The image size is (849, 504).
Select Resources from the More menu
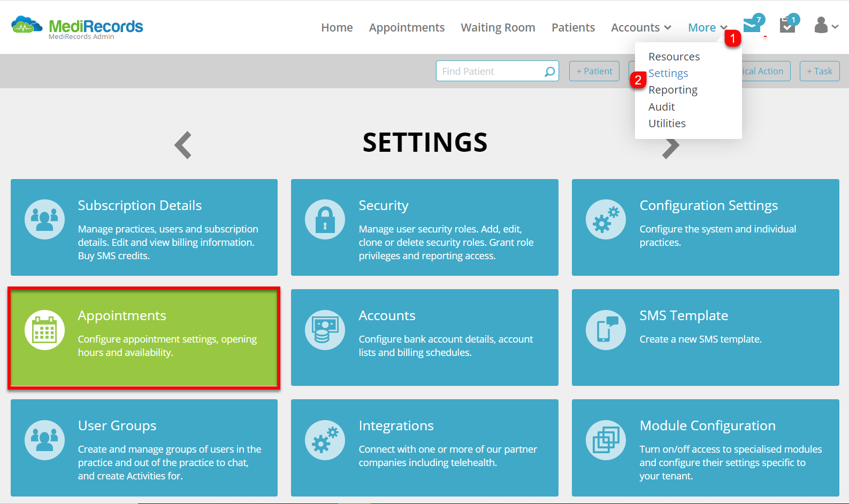pos(674,57)
